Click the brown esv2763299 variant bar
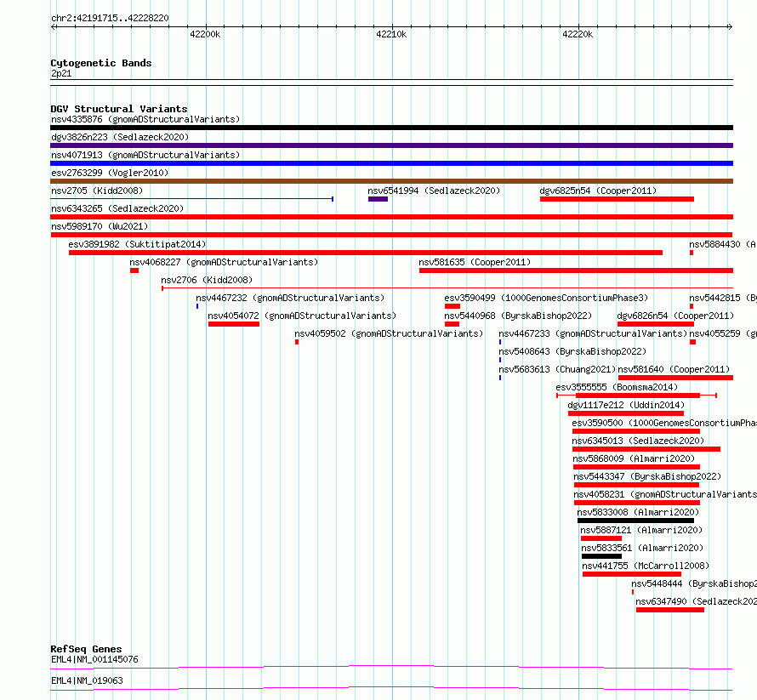Screen dimensions: 757x700 coord(391,181)
